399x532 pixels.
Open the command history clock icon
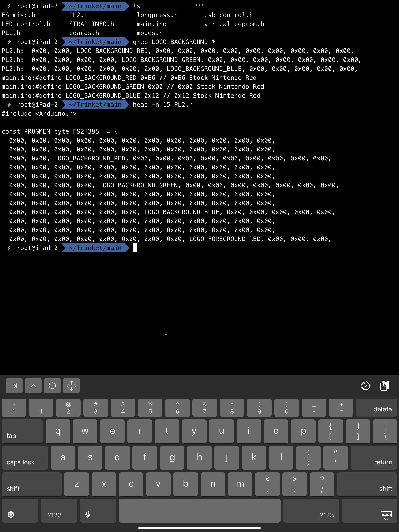click(x=52, y=386)
